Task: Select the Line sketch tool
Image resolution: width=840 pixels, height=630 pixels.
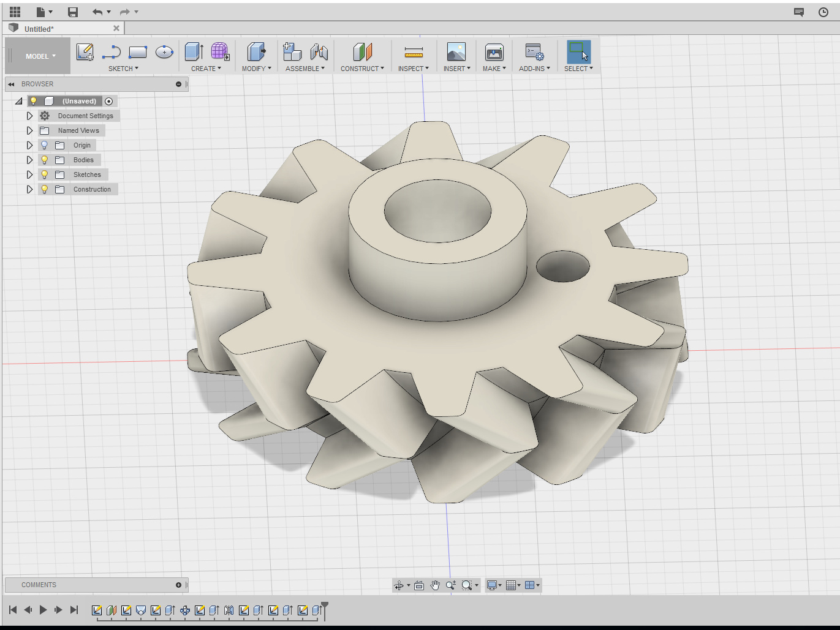Action: point(112,52)
